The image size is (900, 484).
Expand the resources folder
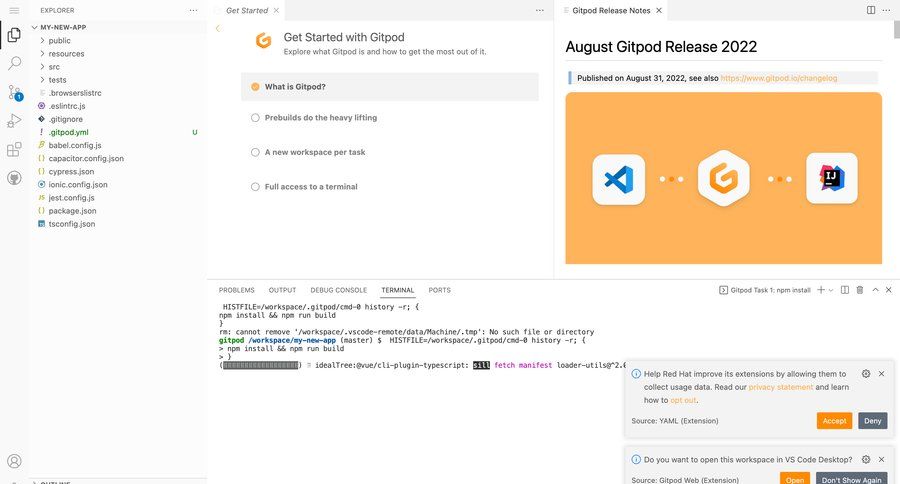[118, 53]
